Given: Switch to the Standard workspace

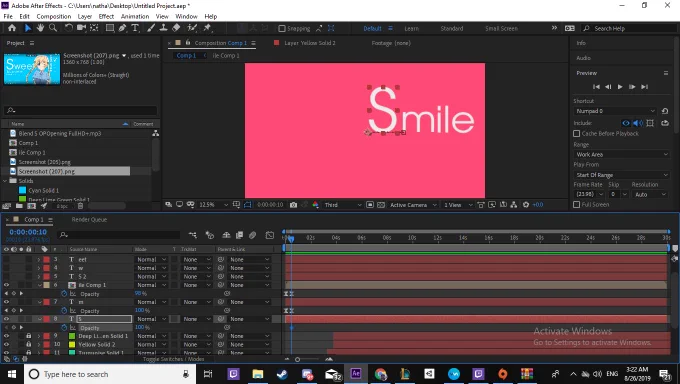Looking at the screenshot, I should [452, 29].
